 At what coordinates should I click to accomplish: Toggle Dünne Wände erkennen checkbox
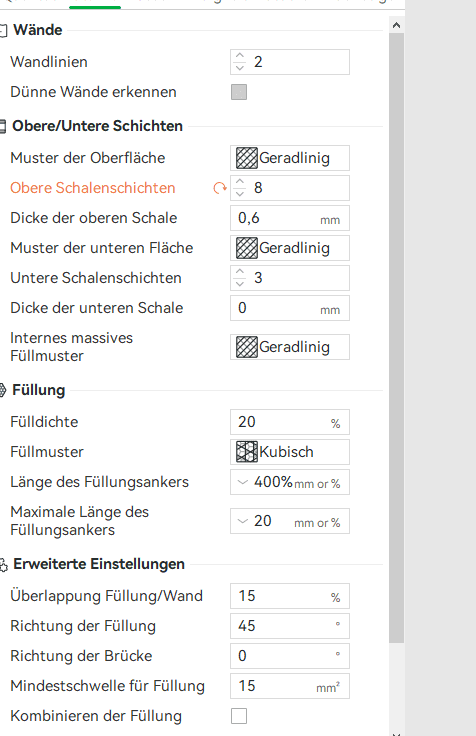coord(239,92)
